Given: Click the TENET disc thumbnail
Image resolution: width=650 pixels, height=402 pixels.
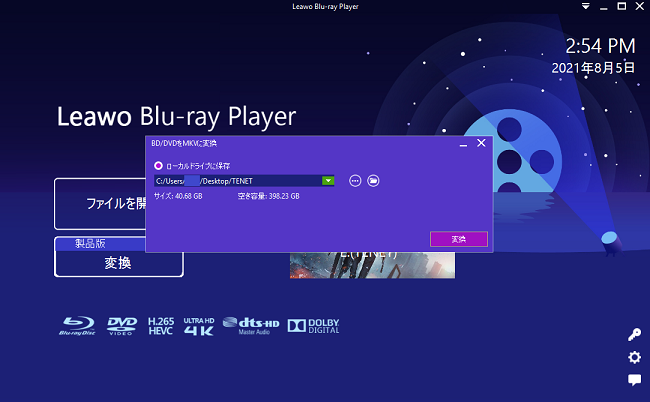Looking at the screenshot, I should point(372,265).
